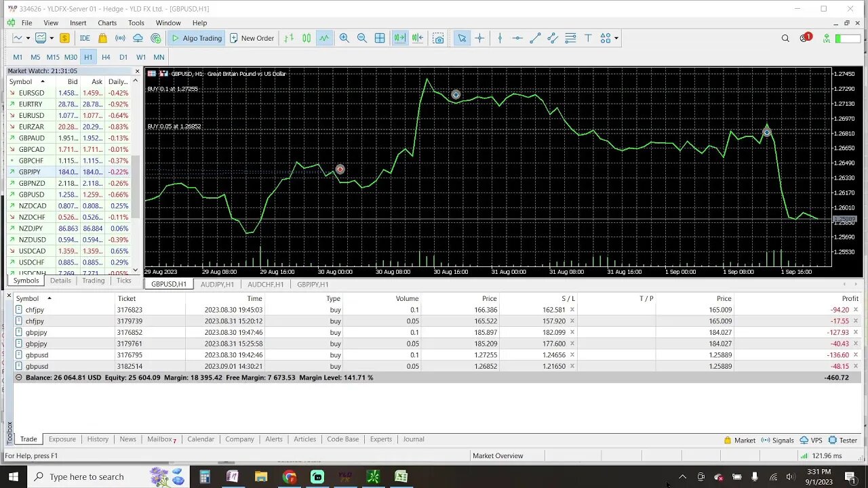Image resolution: width=868 pixels, height=488 pixels.
Task: Open the Charts menu
Action: [107, 23]
